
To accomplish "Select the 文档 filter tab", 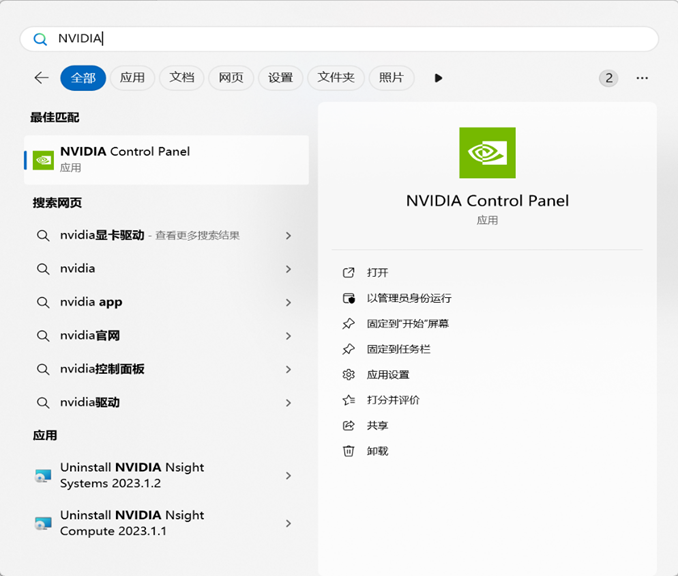I will pyautogui.click(x=182, y=78).
